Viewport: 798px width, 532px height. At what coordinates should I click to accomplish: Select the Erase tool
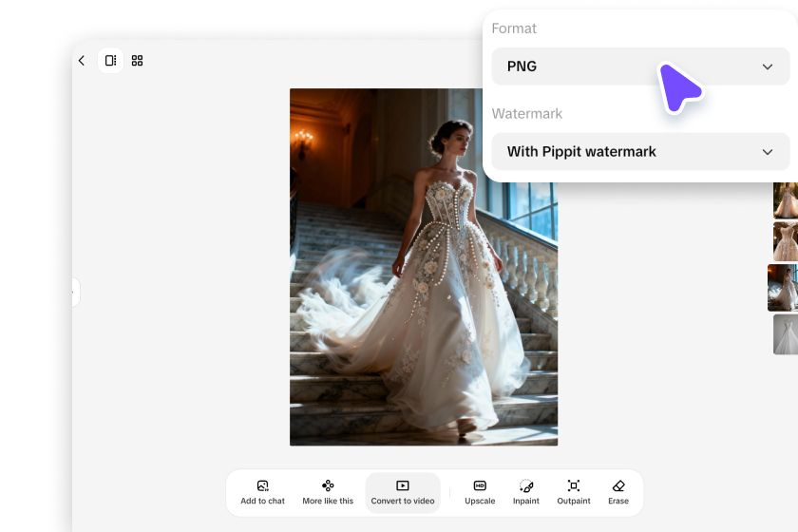pos(618,492)
